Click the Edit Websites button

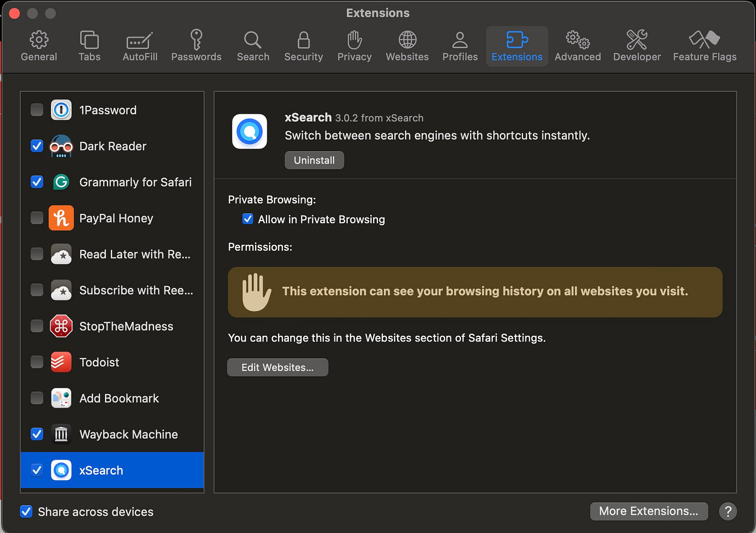[278, 367]
